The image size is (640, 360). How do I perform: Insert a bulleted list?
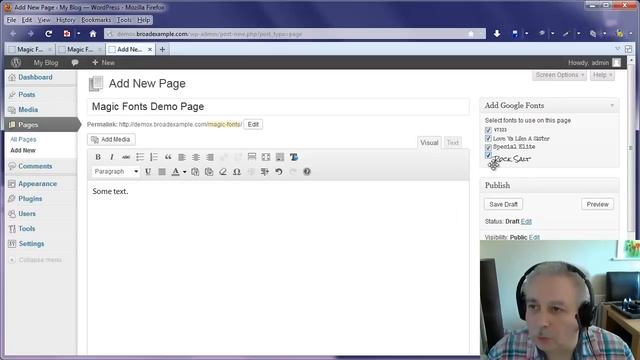point(140,157)
